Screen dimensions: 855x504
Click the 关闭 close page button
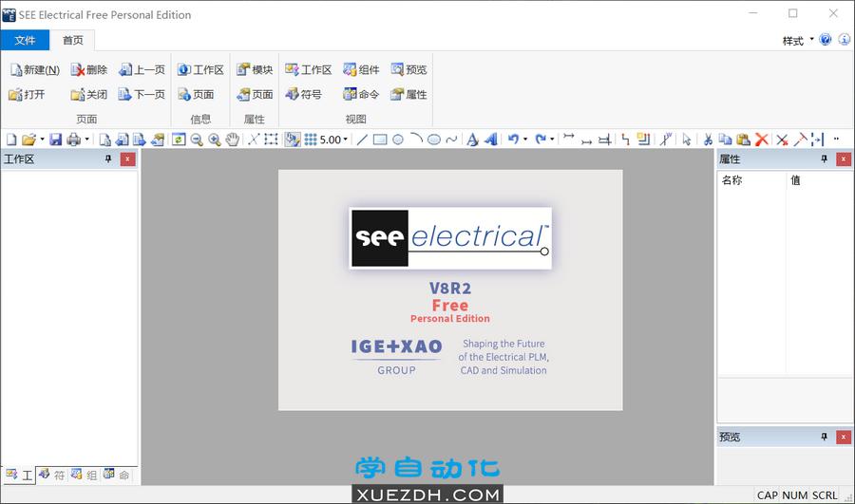89,94
